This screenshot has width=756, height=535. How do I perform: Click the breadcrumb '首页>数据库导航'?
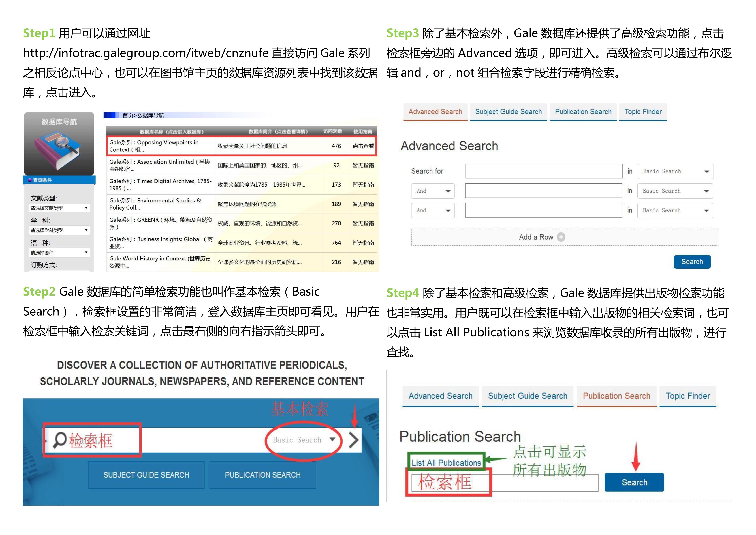coord(143,115)
